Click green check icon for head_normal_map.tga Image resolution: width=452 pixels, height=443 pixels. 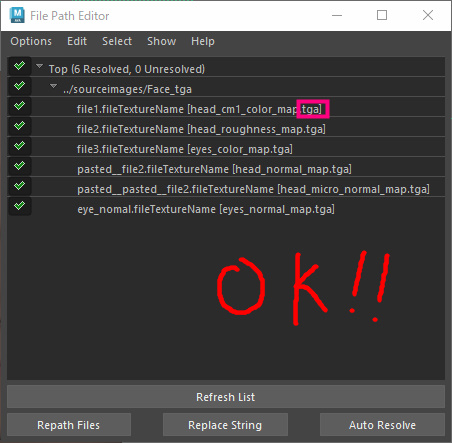pos(20,165)
